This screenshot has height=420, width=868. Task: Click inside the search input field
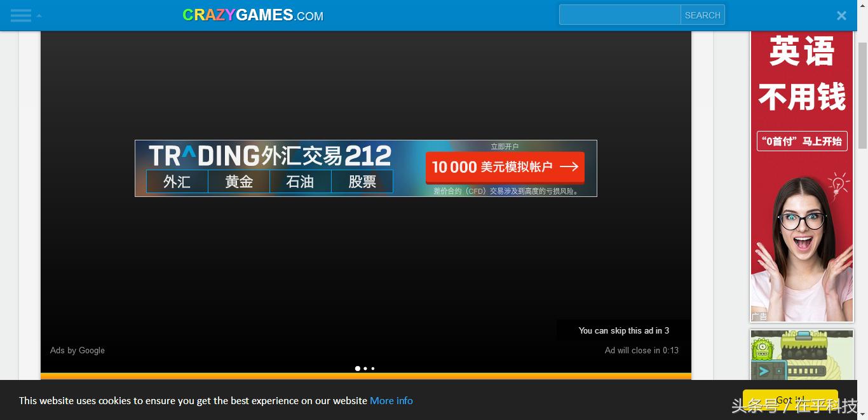coord(620,14)
